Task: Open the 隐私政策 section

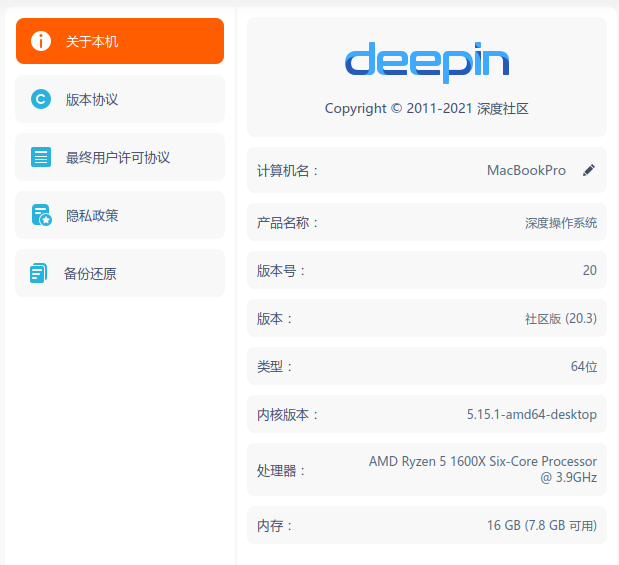Action: 120,215
